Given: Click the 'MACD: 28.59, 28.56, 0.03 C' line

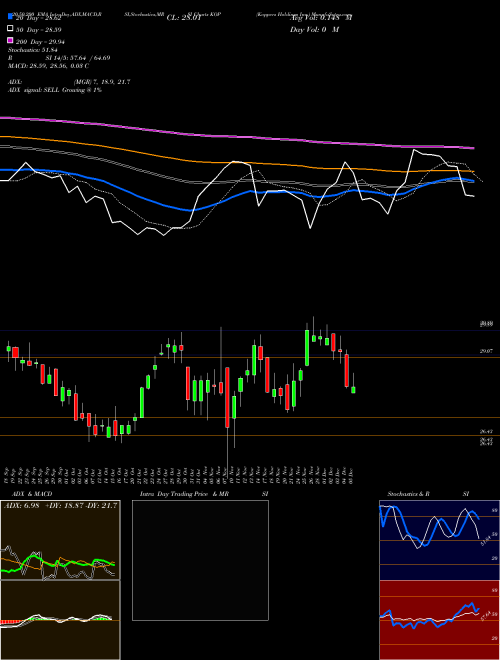Looking at the screenshot, I should (x=48, y=66).
